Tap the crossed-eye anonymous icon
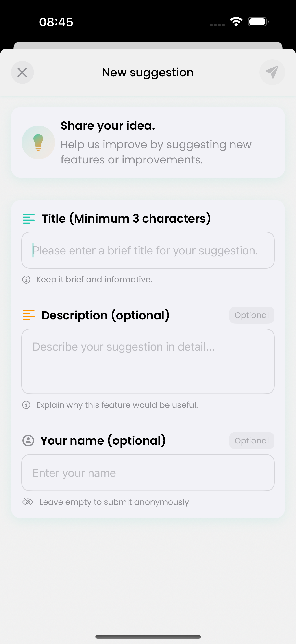 point(28,502)
